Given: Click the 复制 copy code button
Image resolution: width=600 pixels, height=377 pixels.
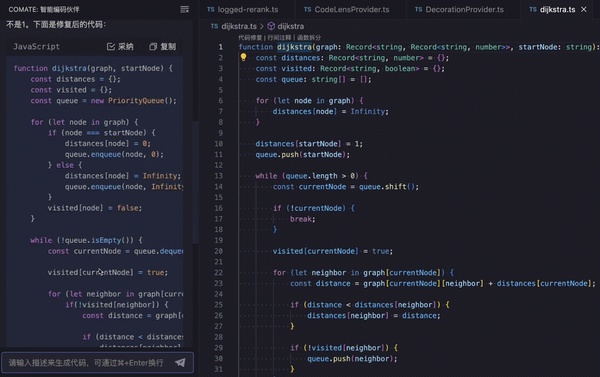Looking at the screenshot, I should tap(163, 47).
